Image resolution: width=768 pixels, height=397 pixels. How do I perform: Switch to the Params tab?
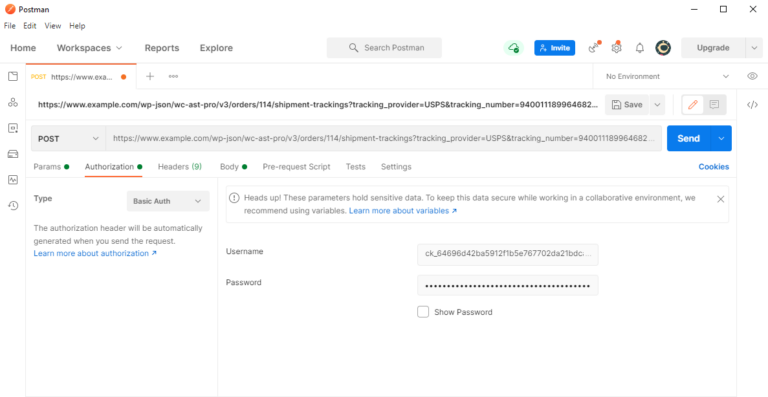[x=51, y=166]
